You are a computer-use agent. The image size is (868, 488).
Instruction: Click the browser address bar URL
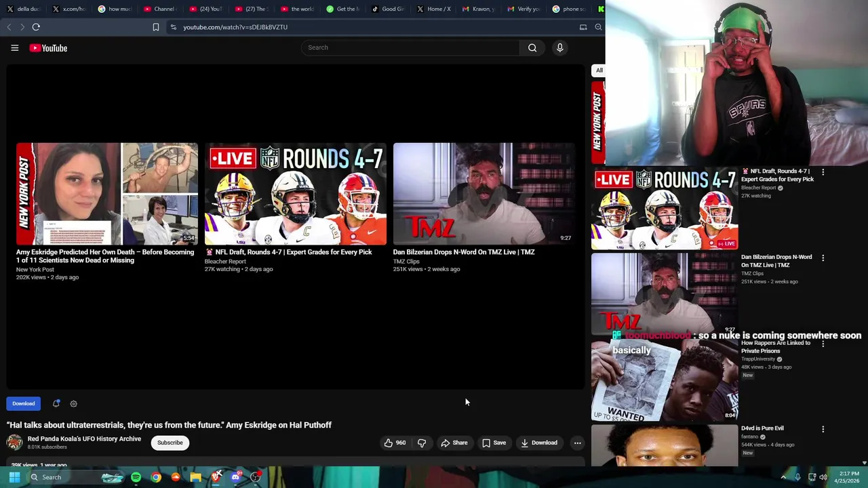click(235, 27)
